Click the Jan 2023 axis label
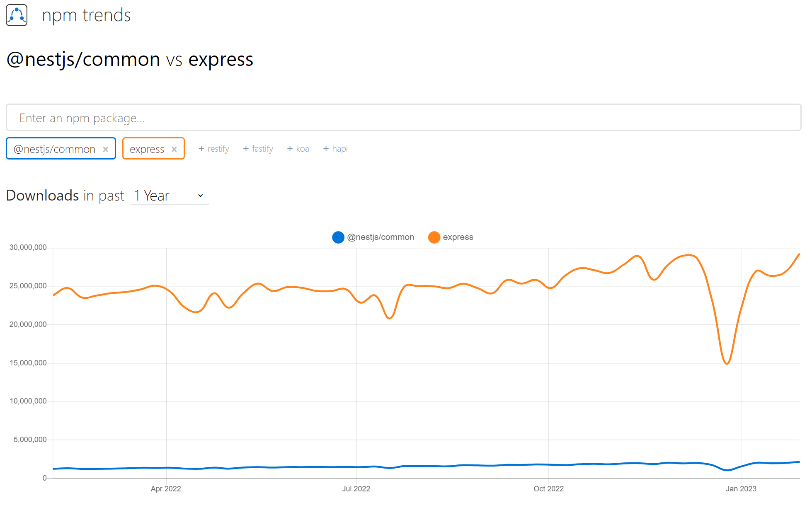 click(x=741, y=489)
